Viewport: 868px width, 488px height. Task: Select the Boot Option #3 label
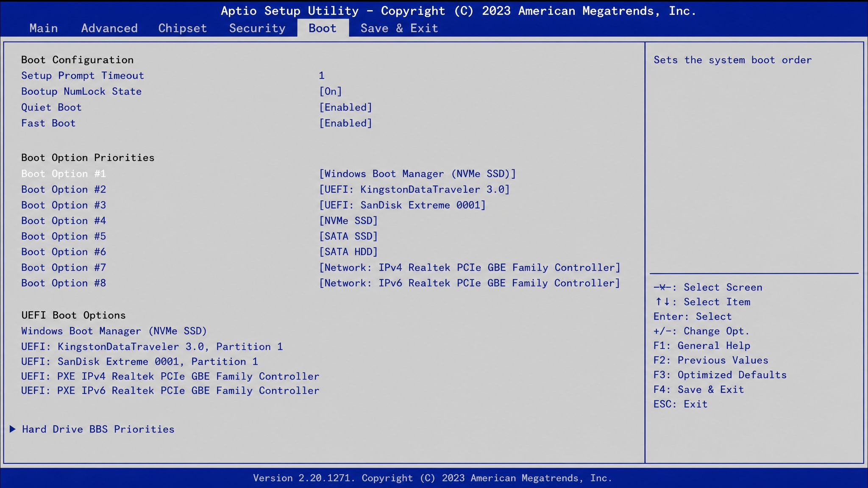(x=64, y=205)
